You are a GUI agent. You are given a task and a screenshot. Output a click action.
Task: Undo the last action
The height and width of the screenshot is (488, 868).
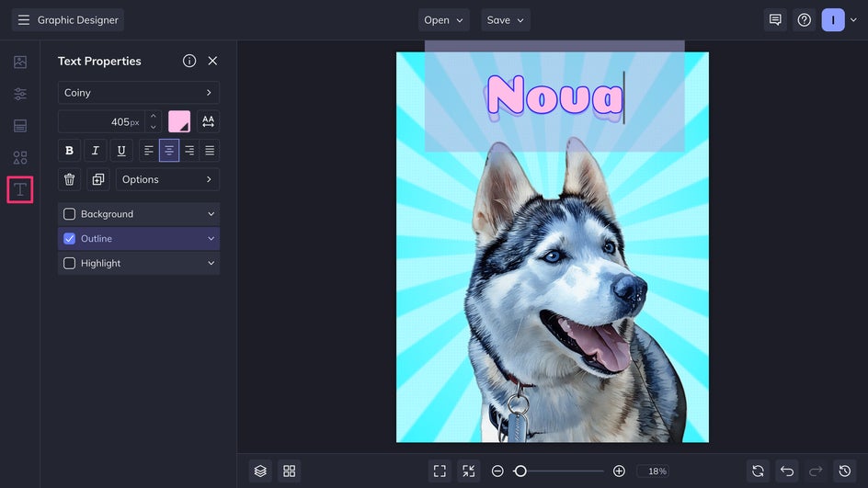pyautogui.click(x=787, y=471)
